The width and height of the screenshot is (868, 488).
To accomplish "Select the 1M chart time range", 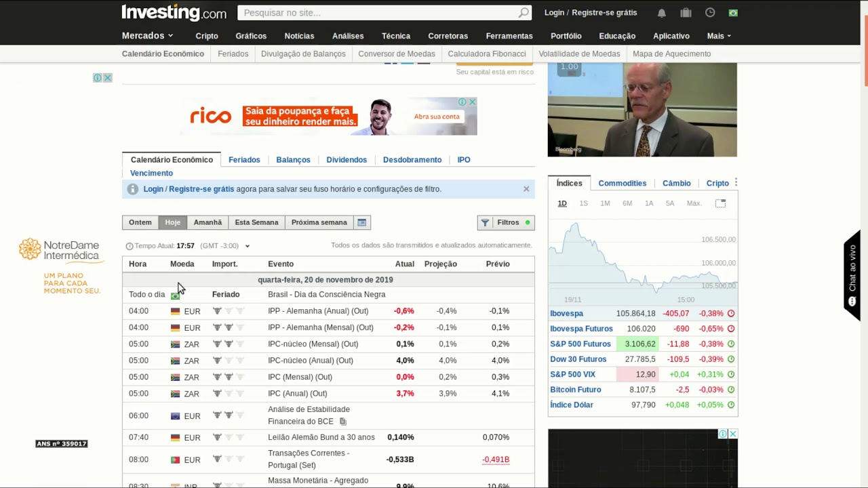I will pos(605,203).
